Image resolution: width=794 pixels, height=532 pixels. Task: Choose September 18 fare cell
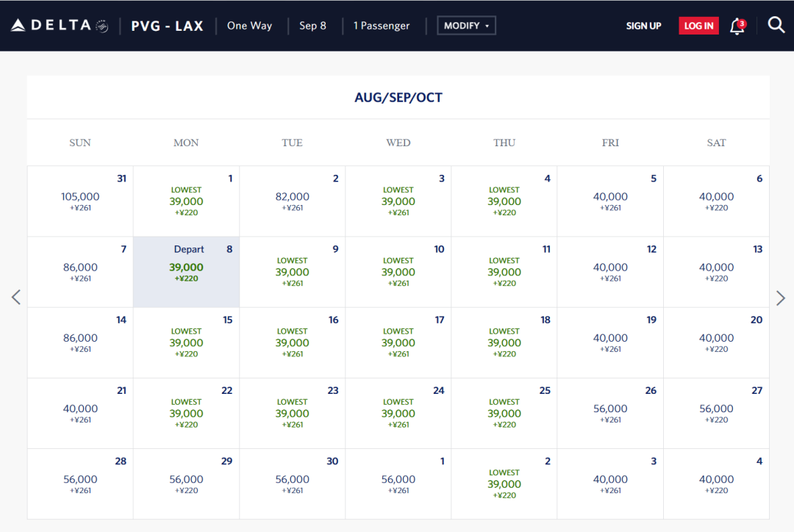[x=504, y=342]
